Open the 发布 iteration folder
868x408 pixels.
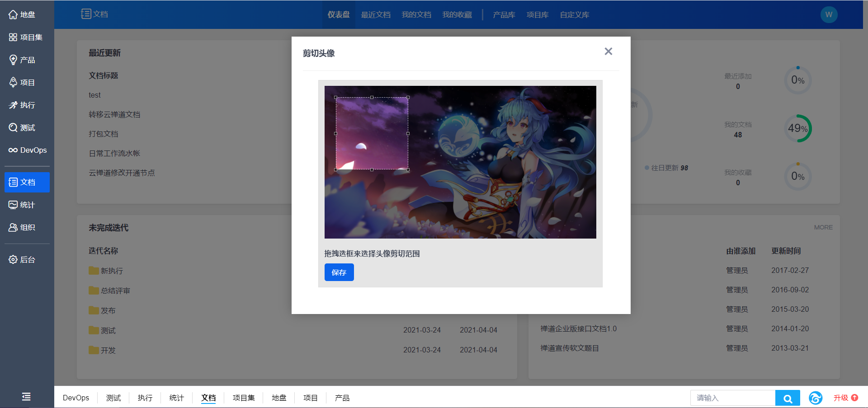(103, 310)
